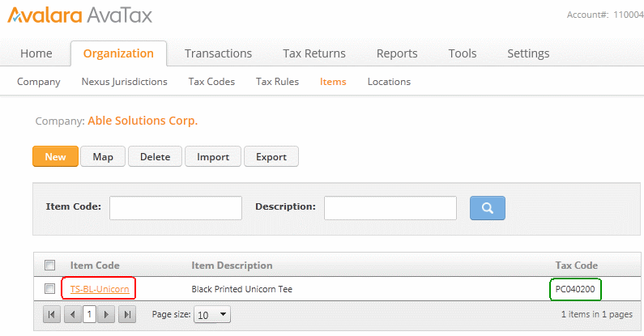Image resolution: width=644 pixels, height=336 pixels.
Task: Jump to last page of results
Action: click(x=126, y=314)
